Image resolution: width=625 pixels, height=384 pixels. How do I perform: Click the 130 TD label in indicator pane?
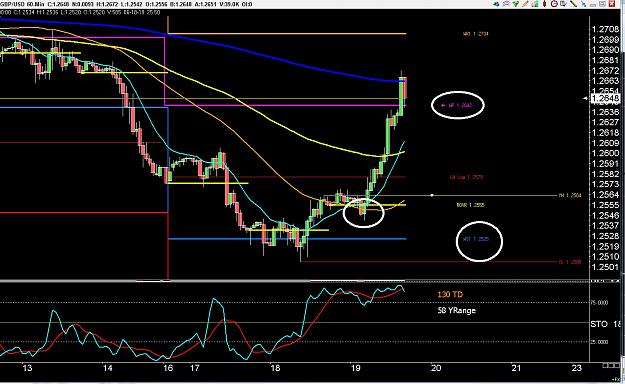pyautogui.click(x=450, y=294)
